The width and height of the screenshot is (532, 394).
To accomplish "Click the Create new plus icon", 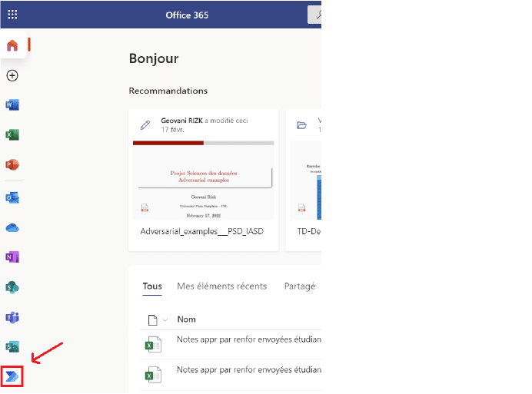I will [12, 75].
